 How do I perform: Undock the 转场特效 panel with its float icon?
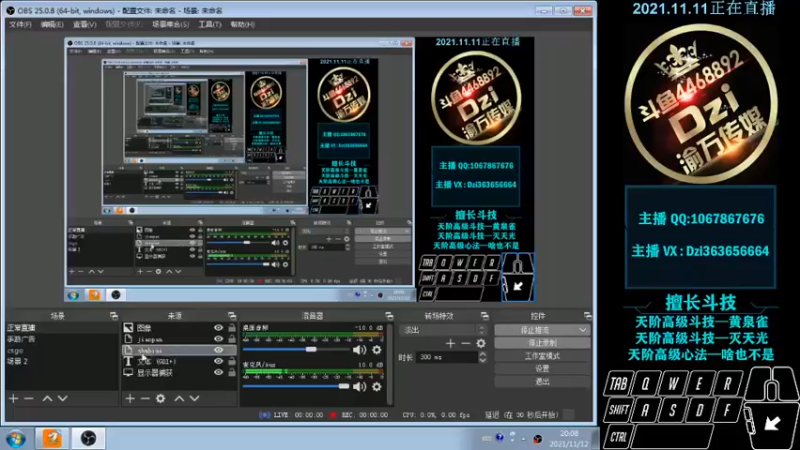click(484, 316)
